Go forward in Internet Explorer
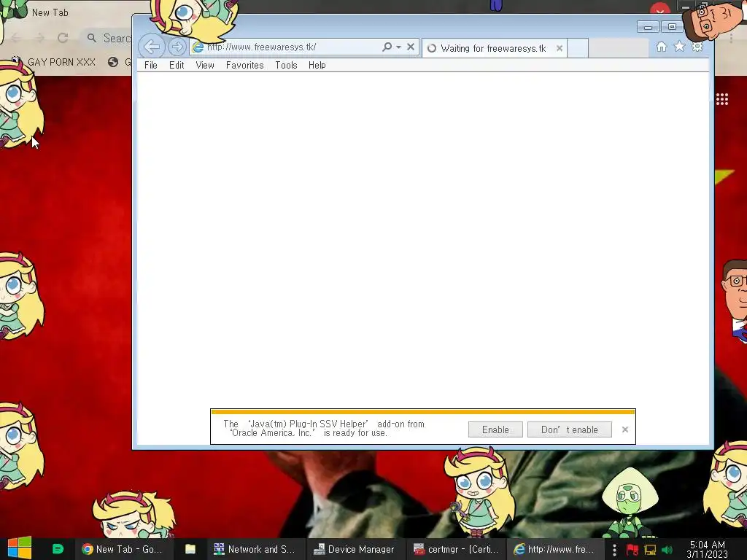The image size is (747, 560). (x=177, y=47)
